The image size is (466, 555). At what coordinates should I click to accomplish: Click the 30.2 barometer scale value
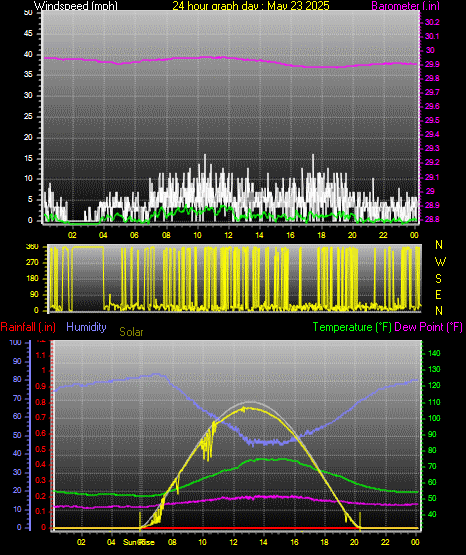click(432, 22)
